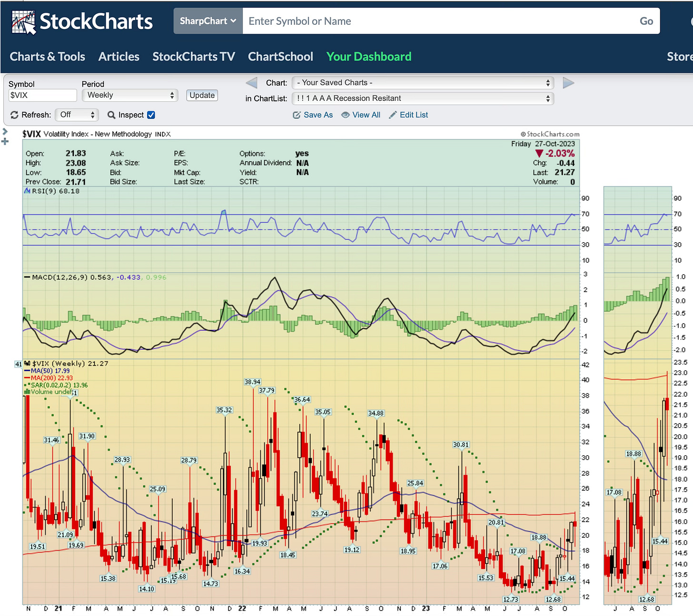Click the Save As pencil icon
Screen dimensions: 693x616
(297, 115)
